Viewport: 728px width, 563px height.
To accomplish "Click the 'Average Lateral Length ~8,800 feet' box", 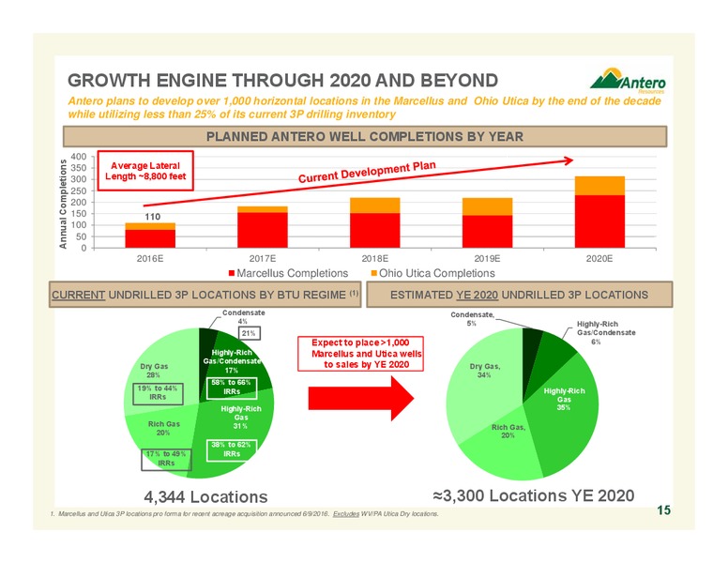I will pyautogui.click(x=145, y=171).
